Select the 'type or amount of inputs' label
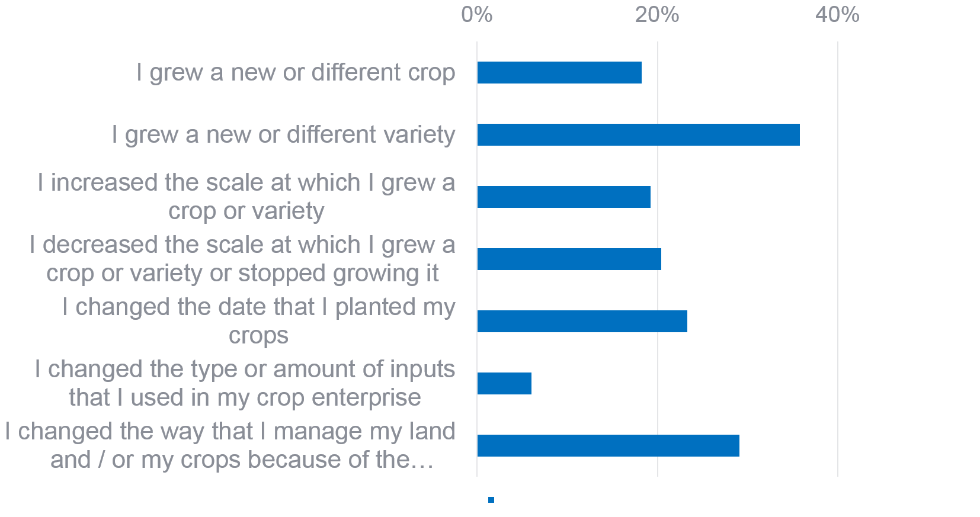 click(245, 383)
